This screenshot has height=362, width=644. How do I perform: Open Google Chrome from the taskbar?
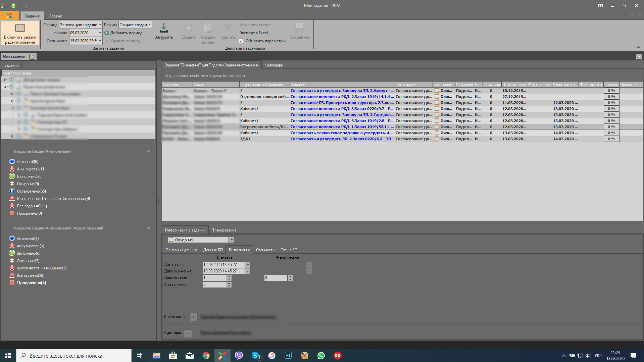(x=206, y=356)
